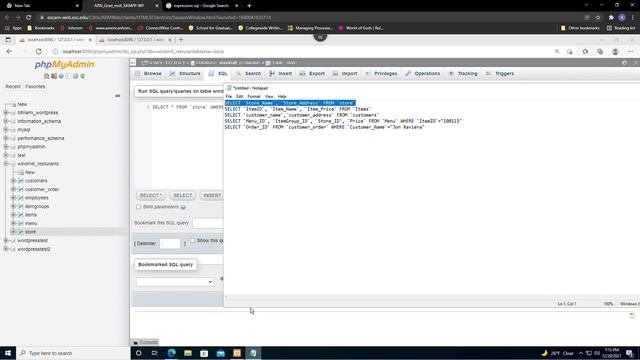Open Bookmarked SQL query dropdown
Screen dimensions: 640x360
tap(175, 282)
